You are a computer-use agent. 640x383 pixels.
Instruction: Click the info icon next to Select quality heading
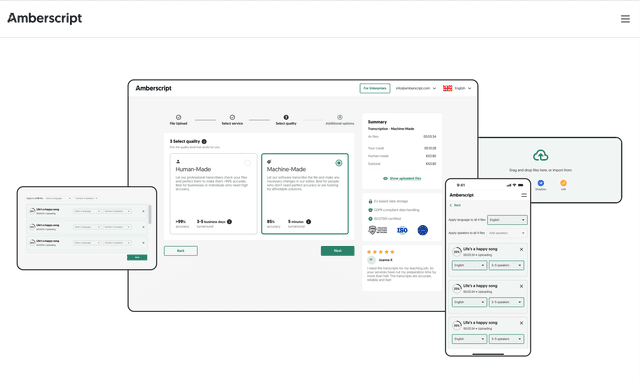click(204, 141)
